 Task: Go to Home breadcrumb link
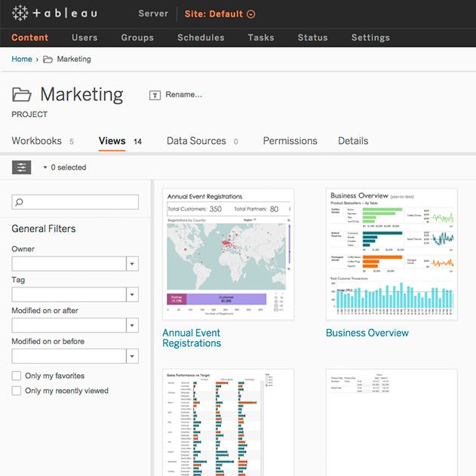(x=22, y=59)
